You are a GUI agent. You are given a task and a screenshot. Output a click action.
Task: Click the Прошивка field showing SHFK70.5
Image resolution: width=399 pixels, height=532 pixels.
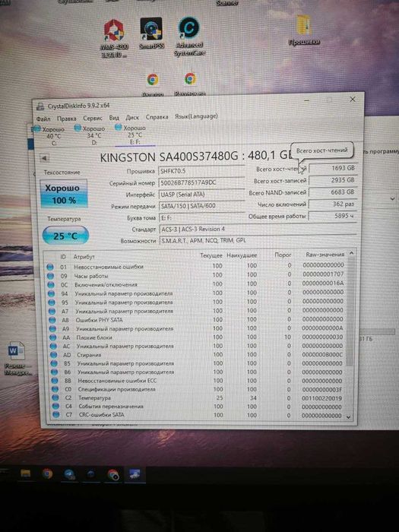point(201,171)
